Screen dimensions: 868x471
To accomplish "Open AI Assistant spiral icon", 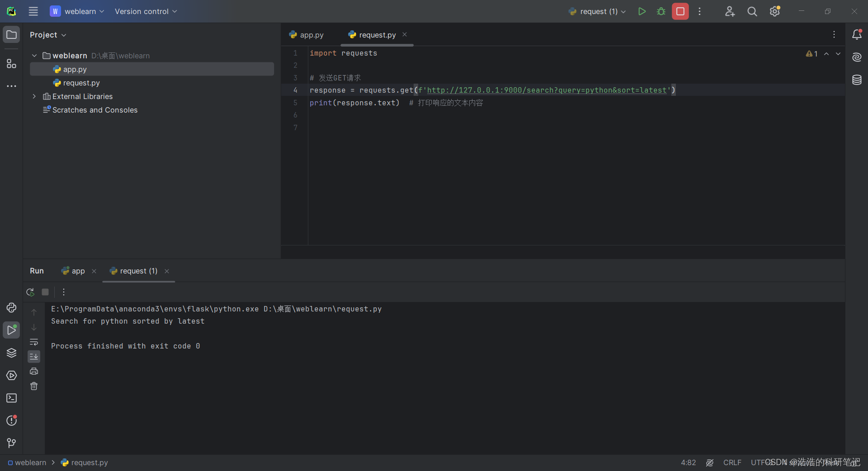I will [x=857, y=57].
